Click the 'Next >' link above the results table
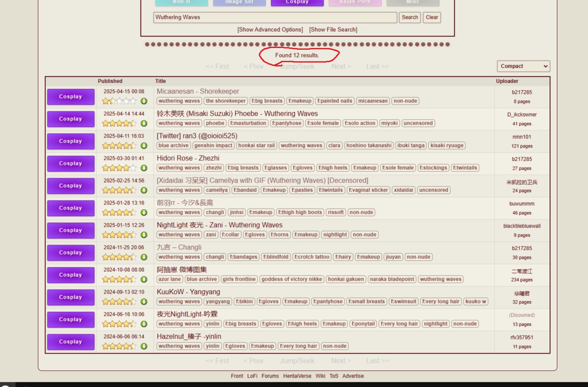 341,66
